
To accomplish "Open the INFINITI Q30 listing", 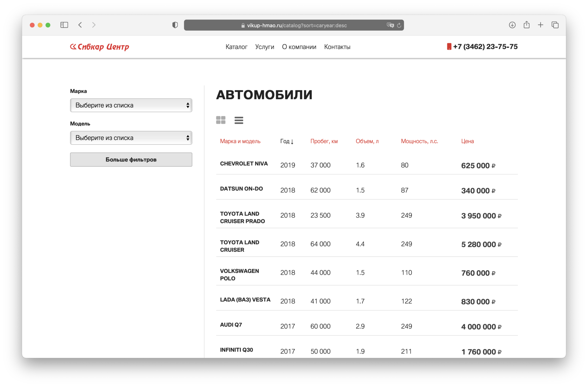I will coord(237,350).
